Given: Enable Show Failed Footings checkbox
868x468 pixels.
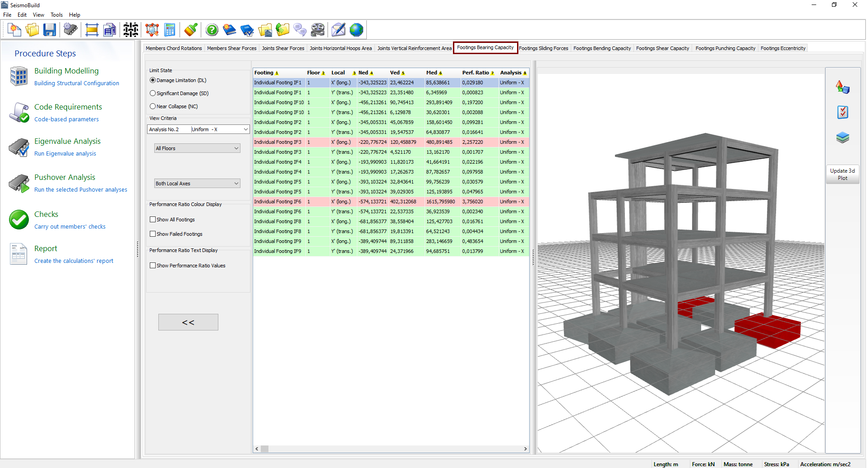Looking at the screenshot, I should point(153,234).
